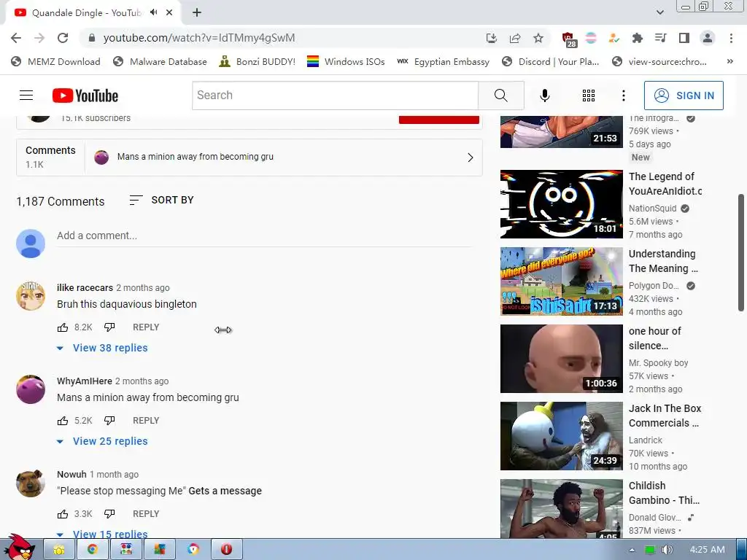Screen dimensions: 747x560
Task: Open the Discord bookmark
Action: 551,61
